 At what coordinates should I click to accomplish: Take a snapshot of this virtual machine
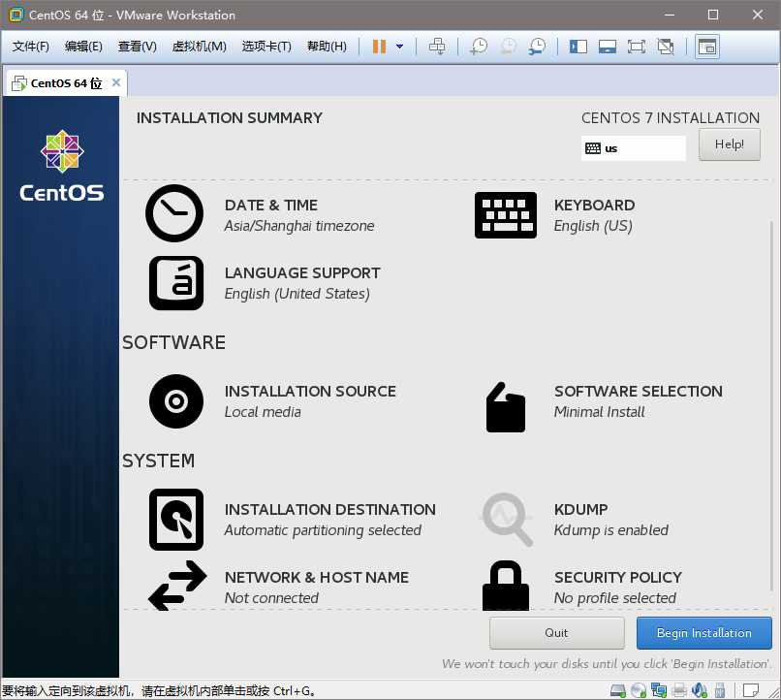[479, 47]
